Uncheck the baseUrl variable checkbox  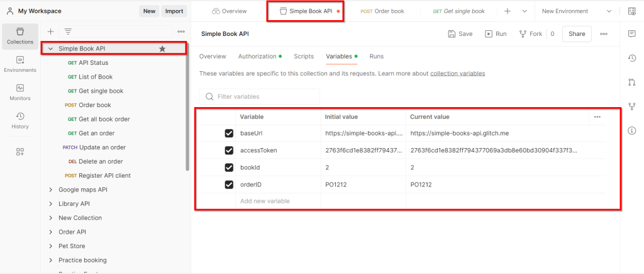(x=229, y=134)
